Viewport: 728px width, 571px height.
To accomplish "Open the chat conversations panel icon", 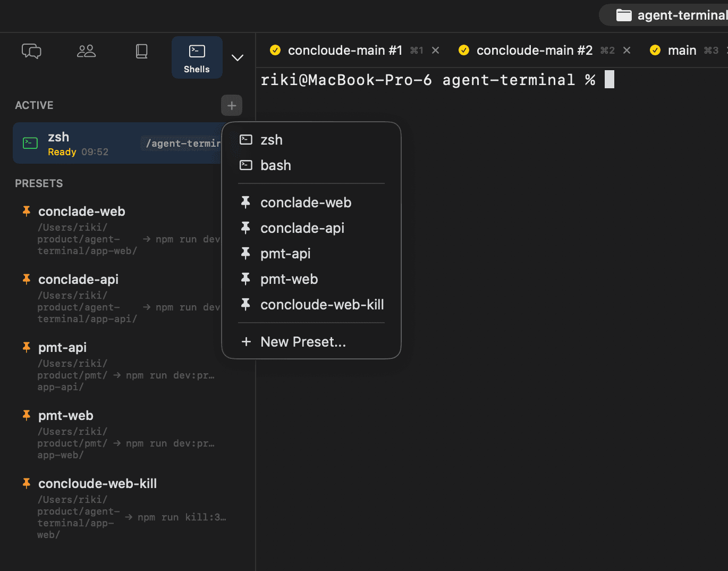I will 31,51.
